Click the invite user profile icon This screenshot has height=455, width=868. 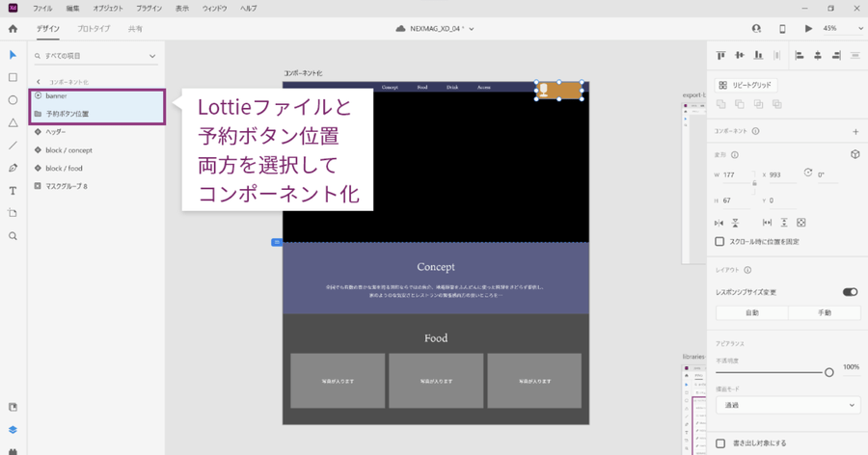[x=756, y=29]
